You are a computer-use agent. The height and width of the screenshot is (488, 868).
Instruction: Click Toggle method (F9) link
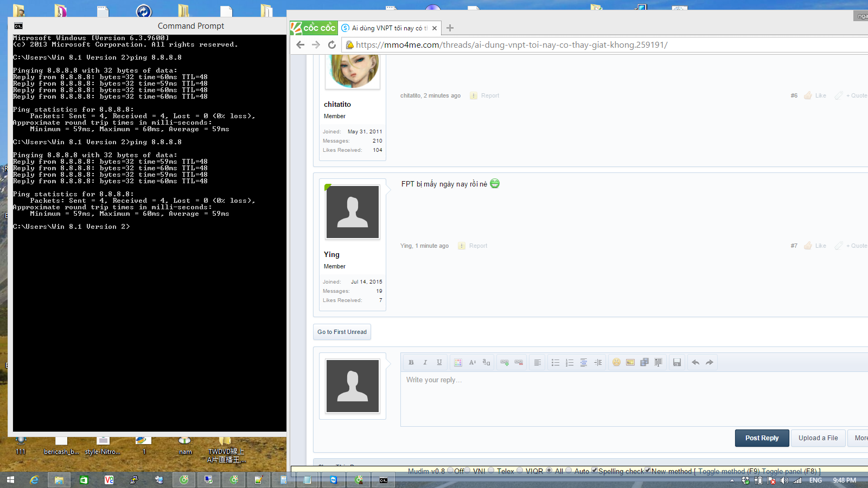coord(729,471)
